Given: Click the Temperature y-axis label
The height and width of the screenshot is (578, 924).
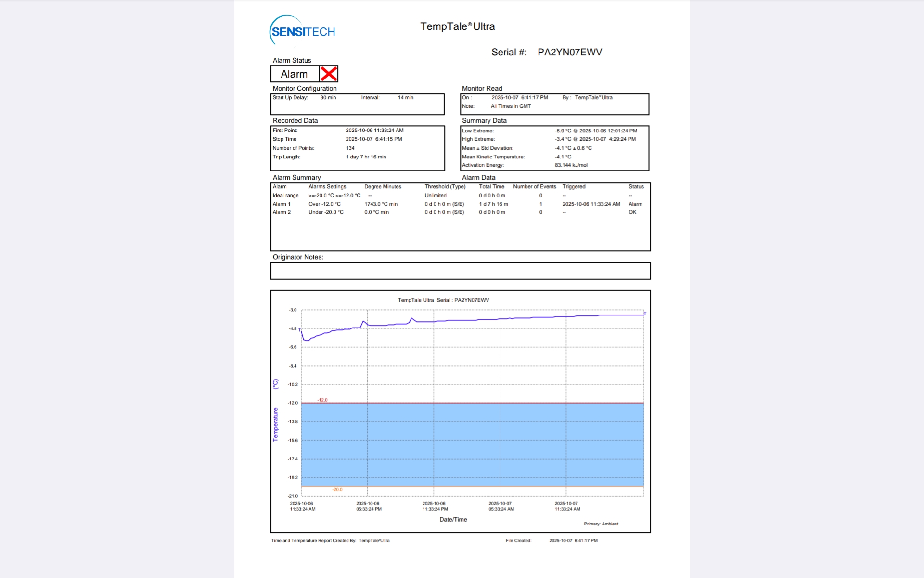Looking at the screenshot, I should 275,424.
